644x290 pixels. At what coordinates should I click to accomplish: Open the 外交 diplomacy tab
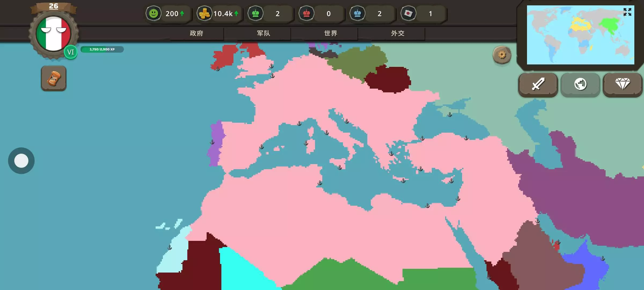pyautogui.click(x=398, y=33)
